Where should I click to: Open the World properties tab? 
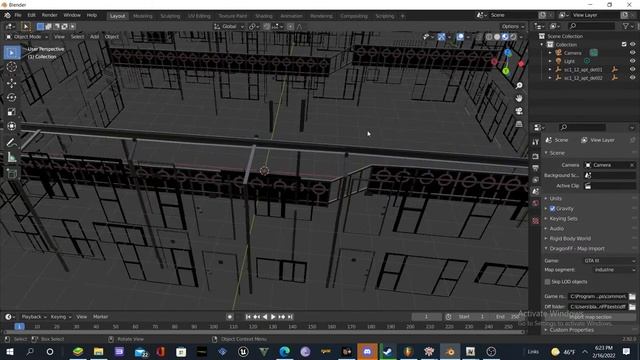pos(536,203)
